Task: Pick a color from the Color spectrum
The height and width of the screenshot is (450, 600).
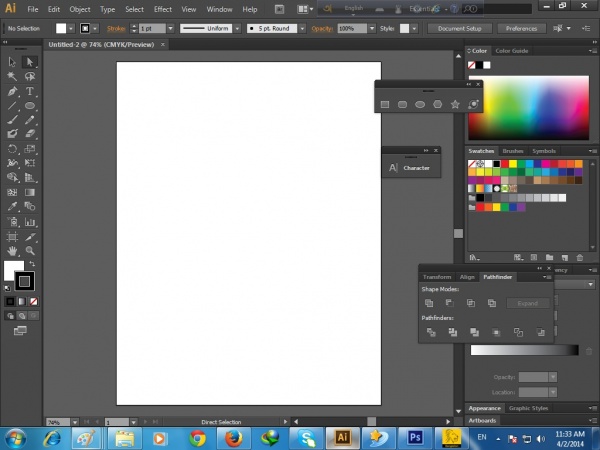Action: 530,105
